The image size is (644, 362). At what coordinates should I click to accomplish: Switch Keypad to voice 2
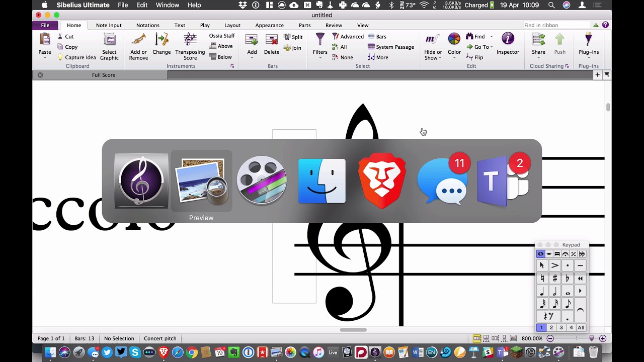551,328
